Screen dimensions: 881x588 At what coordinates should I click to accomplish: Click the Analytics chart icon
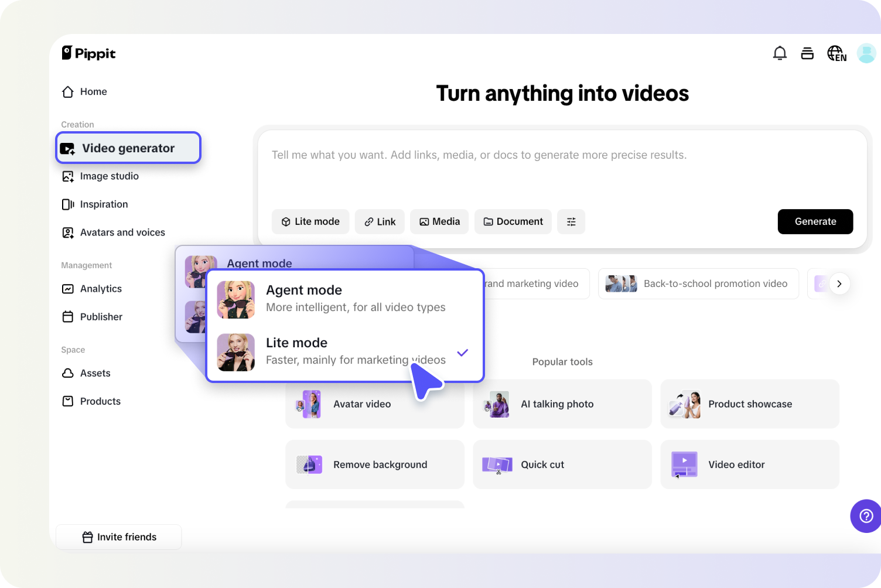click(x=68, y=289)
